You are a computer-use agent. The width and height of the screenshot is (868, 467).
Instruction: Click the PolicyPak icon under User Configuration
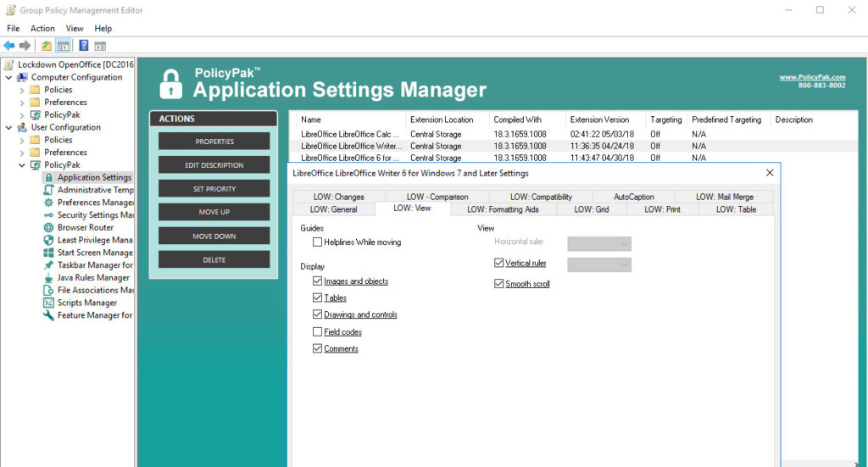(x=36, y=165)
